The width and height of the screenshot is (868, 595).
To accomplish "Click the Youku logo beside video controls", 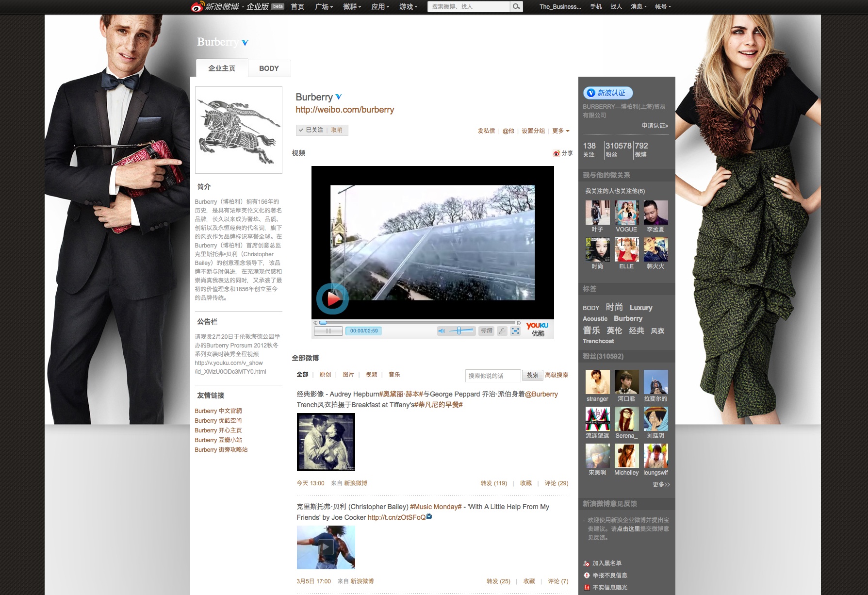I will 538,329.
